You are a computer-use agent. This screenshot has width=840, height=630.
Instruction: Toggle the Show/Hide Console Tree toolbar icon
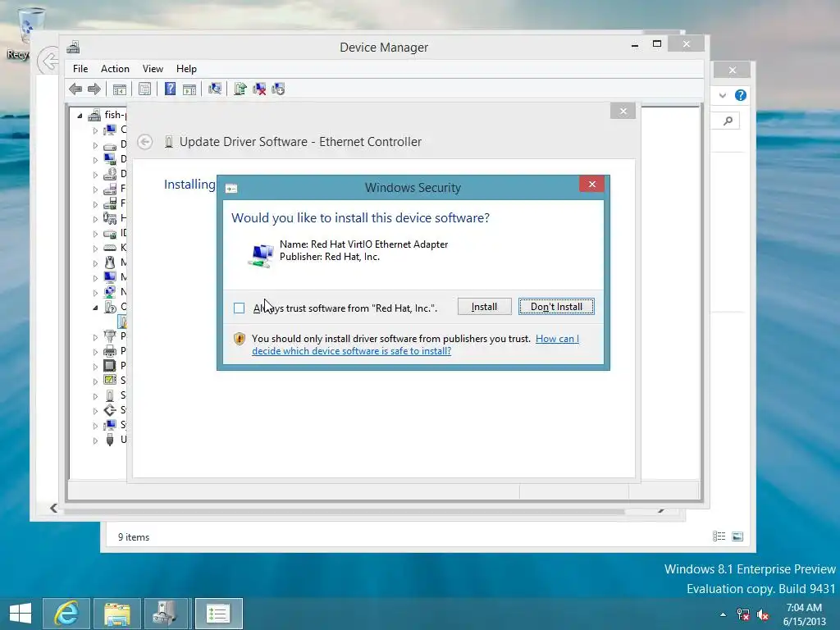point(120,89)
